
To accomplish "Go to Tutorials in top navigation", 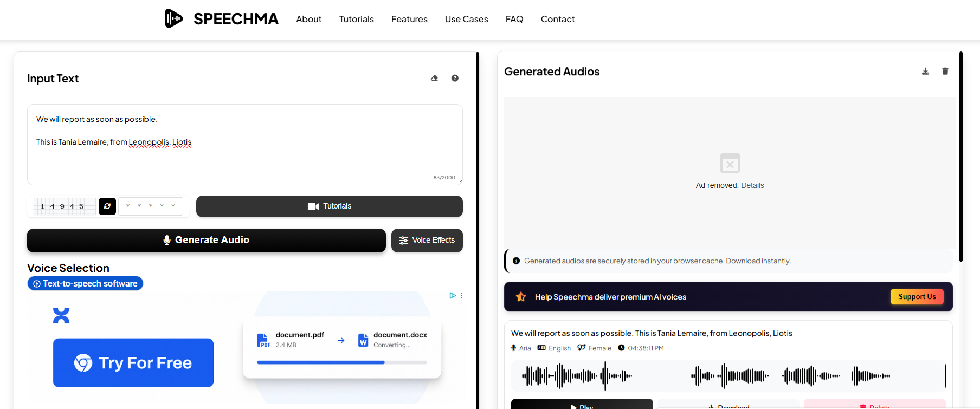I will pos(357,19).
